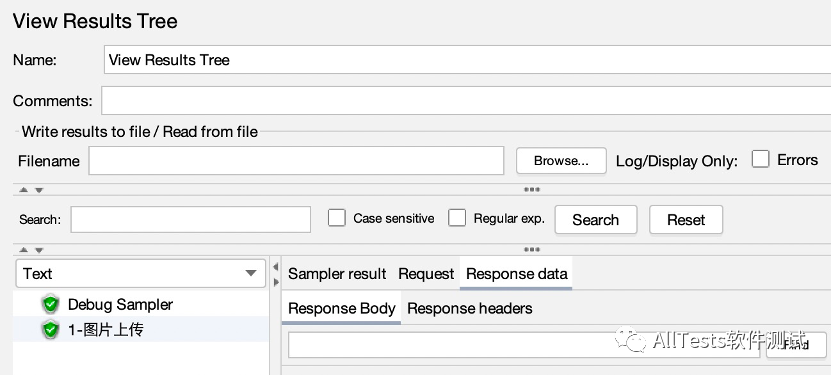This screenshot has height=376, width=832.
Task: Click the green shield icon beside Debug Sampler
Action: click(50, 304)
